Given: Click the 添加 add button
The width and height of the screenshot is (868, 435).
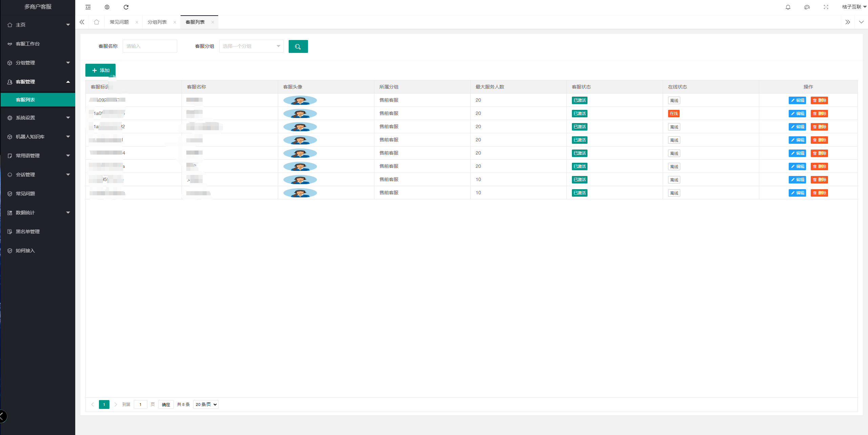Looking at the screenshot, I should (100, 70).
